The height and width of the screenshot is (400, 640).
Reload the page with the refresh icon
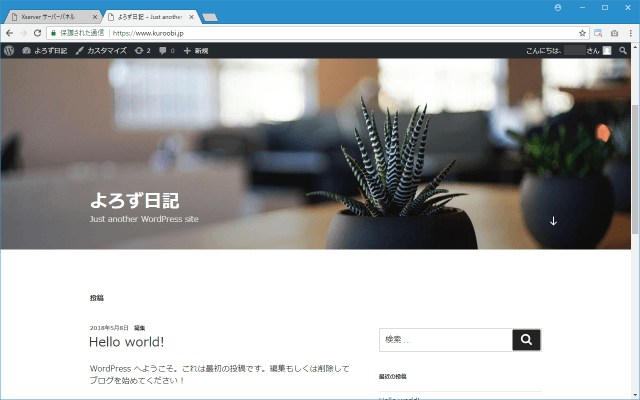(37, 33)
